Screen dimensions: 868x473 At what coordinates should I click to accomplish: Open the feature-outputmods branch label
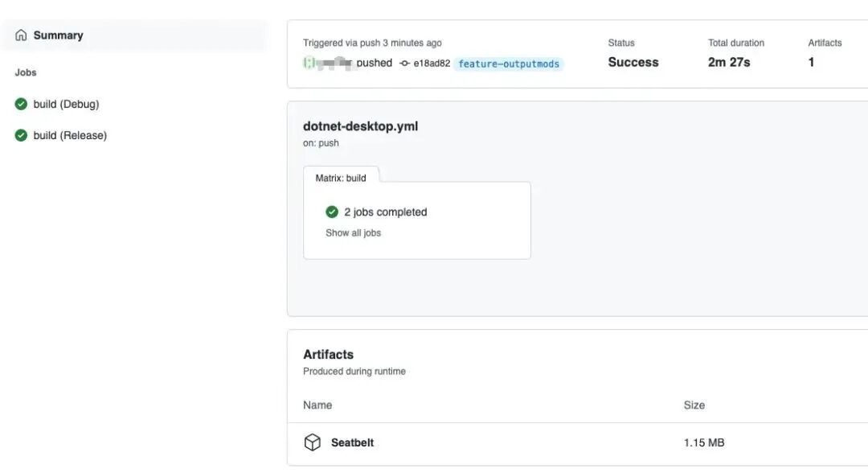509,64
